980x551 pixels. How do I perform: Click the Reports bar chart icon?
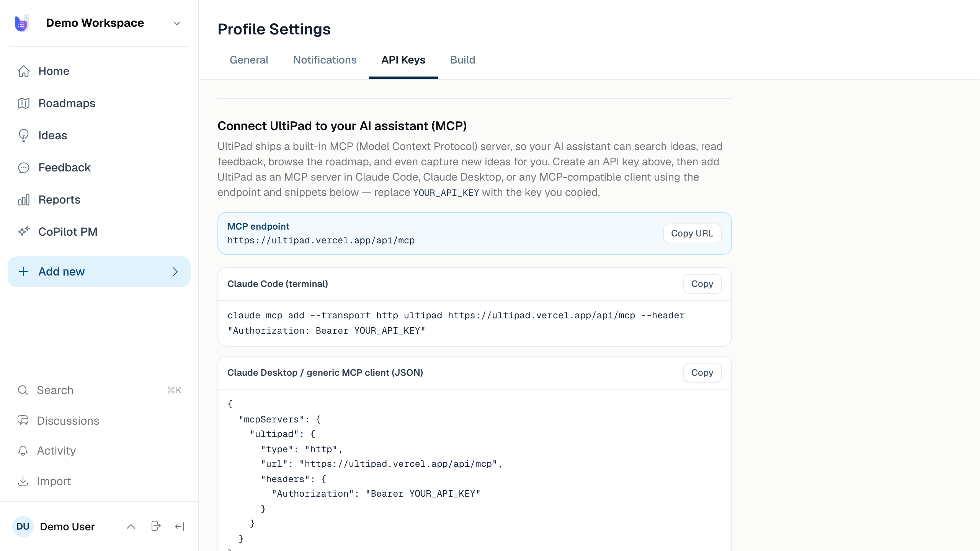coord(24,200)
